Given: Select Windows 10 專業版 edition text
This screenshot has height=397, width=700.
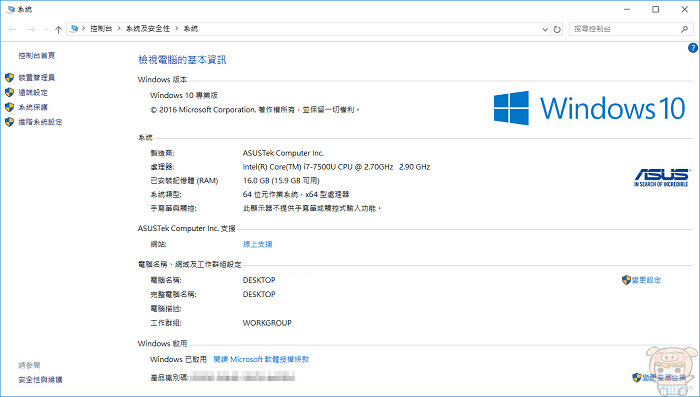Looking at the screenshot, I should 184,95.
